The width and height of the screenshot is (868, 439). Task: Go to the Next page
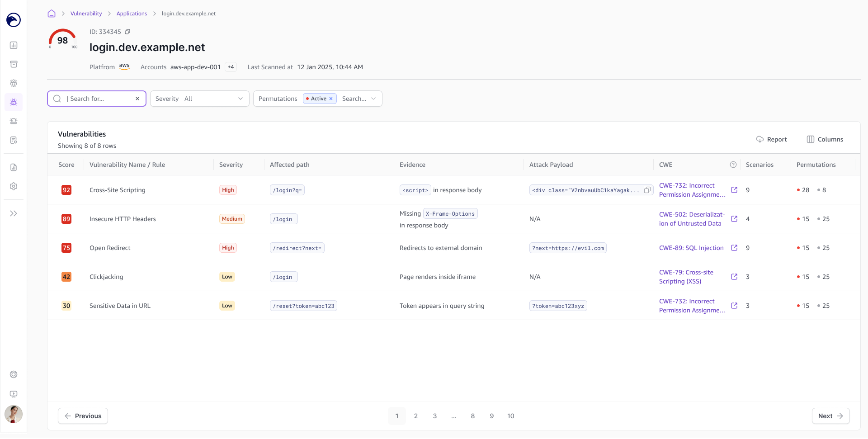pyautogui.click(x=830, y=416)
